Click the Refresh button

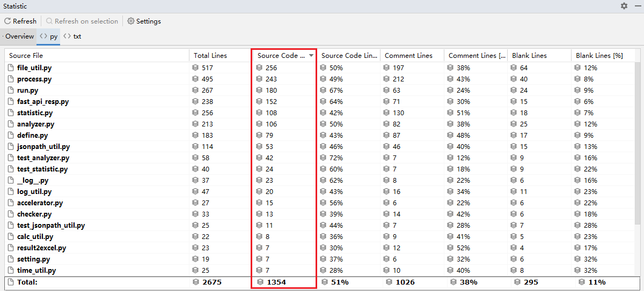(x=20, y=21)
